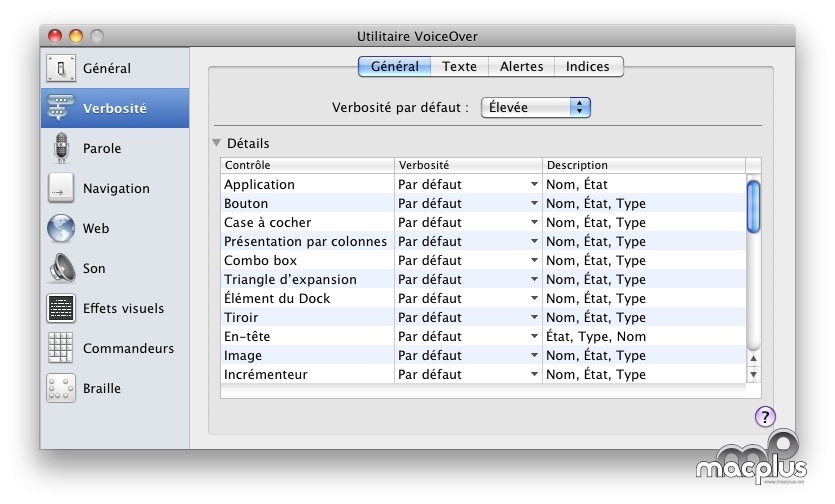The height and width of the screenshot is (504, 835).
Task: Select the Incrémenteur control cell
Action: [307, 375]
